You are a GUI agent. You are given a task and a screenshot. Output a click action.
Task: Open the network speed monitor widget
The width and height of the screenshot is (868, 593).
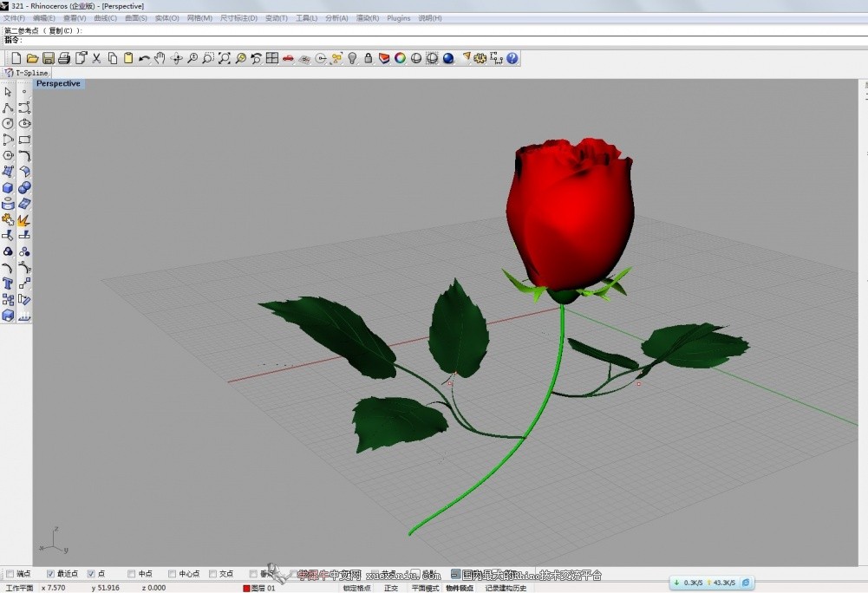(711, 583)
